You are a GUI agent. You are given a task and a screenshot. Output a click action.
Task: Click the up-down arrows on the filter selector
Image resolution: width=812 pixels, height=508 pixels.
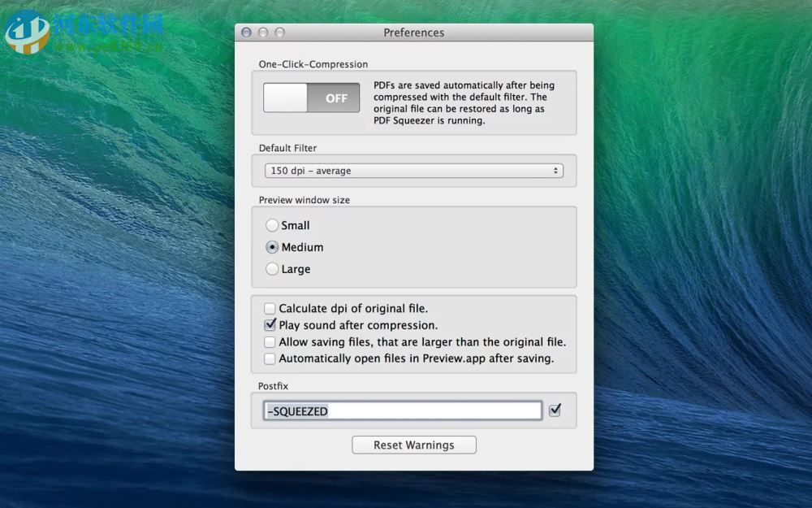coord(556,171)
